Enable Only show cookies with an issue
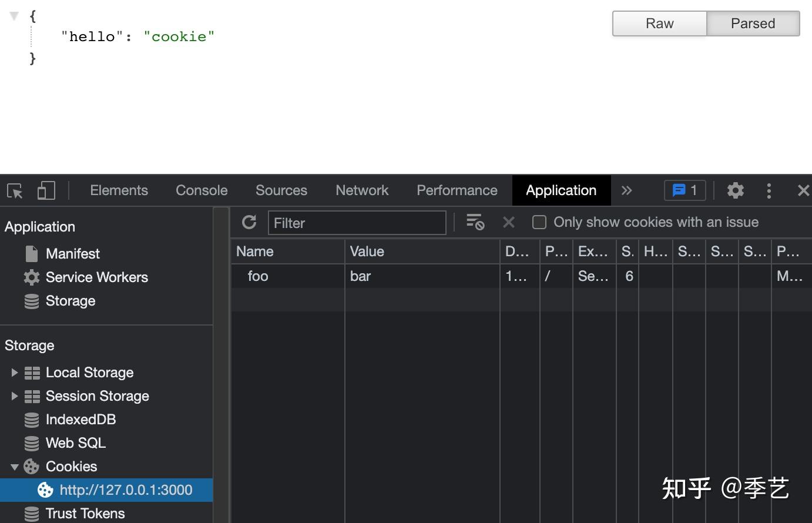This screenshot has height=523, width=812. tap(539, 222)
